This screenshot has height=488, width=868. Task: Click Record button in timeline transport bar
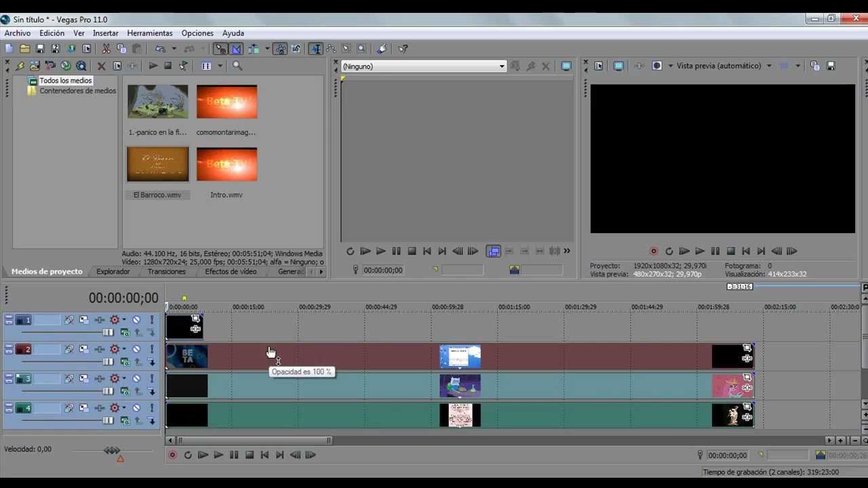pyautogui.click(x=172, y=455)
